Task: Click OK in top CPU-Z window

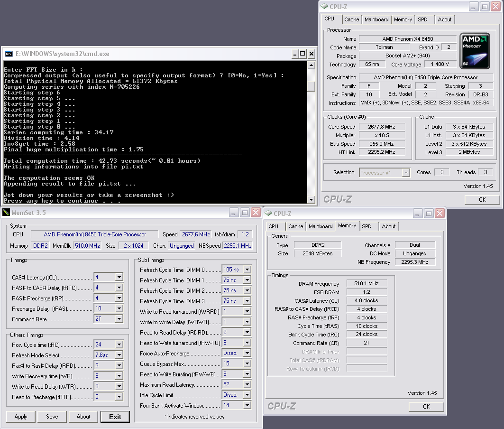Action: click(482, 199)
